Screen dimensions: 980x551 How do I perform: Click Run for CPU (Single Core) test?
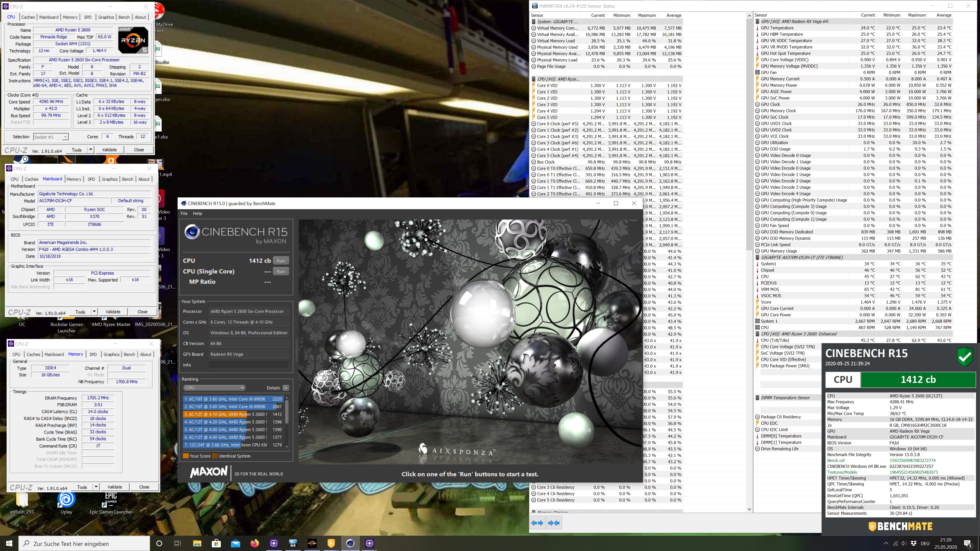tap(281, 271)
